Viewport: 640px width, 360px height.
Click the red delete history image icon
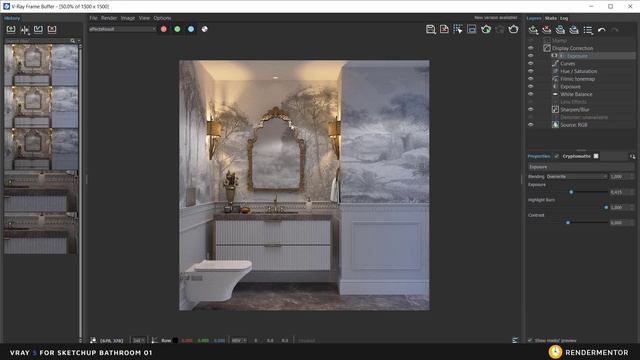click(x=52, y=29)
